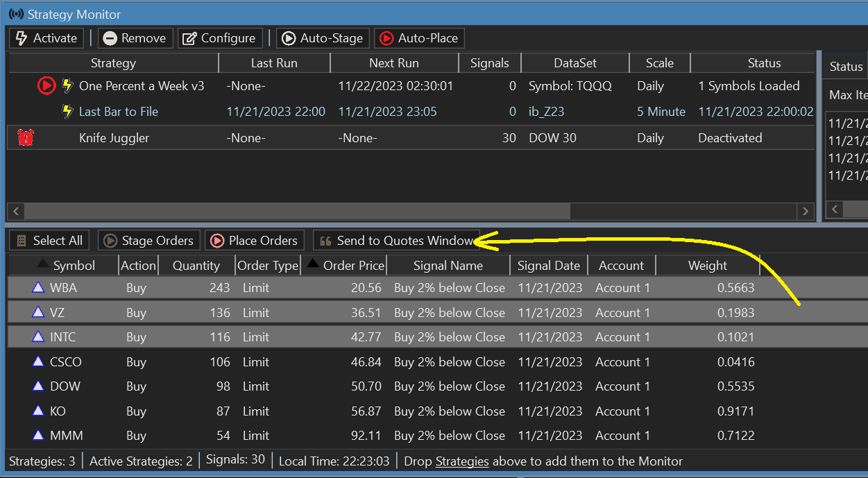Image resolution: width=868 pixels, height=478 pixels.
Task: Click the red play icon for One Percent a Week v3
Action: pyautogui.click(x=46, y=86)
